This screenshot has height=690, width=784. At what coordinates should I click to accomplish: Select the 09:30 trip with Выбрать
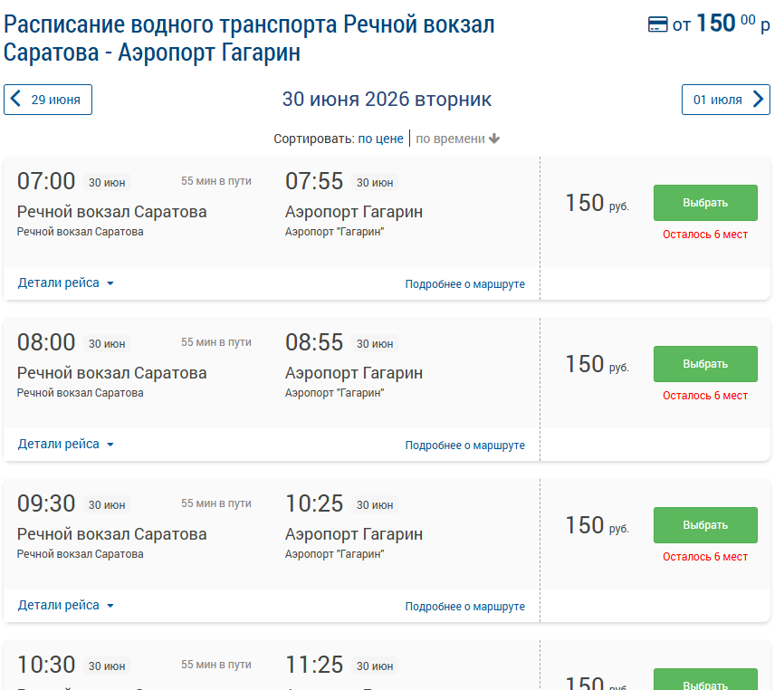pos(705,525)
